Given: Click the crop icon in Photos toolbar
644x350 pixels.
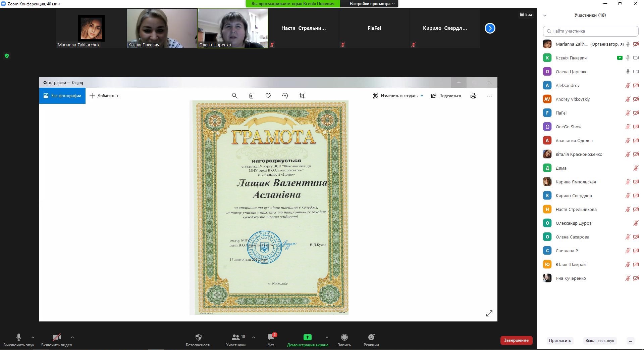Looking at the screenshot, I should [302, 96].
